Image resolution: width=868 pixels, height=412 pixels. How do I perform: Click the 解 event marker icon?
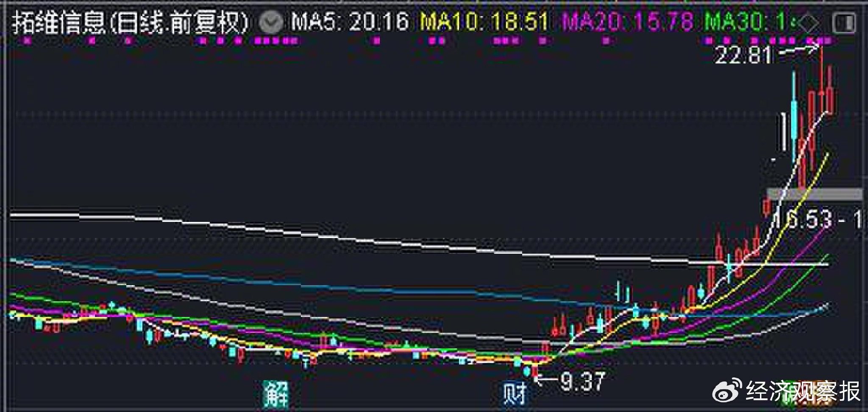coord(276,393)
